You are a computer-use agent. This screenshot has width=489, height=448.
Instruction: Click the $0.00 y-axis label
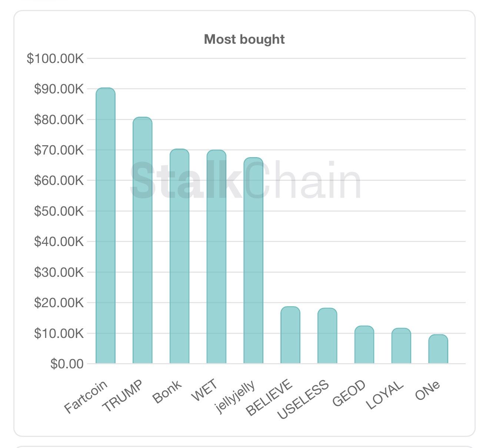coord(67,364)
